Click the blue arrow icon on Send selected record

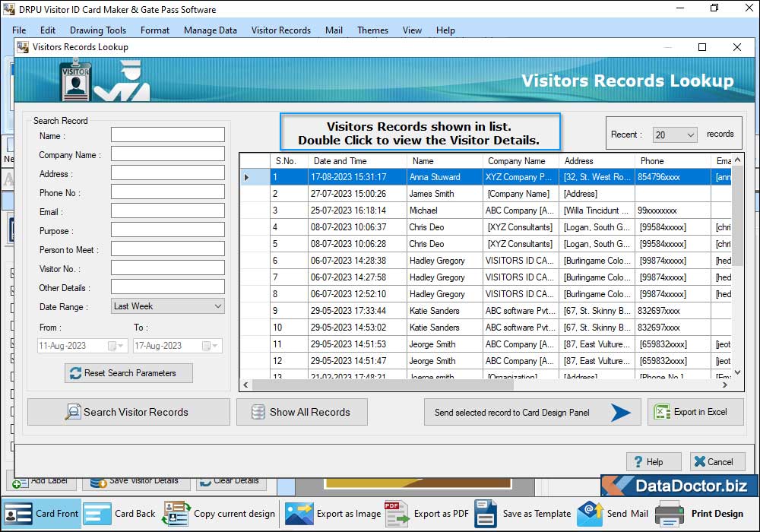620,413
